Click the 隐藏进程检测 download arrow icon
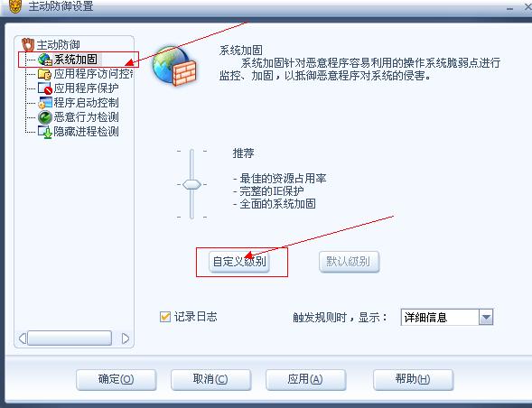The width and height of the screenshot is (532, 408). point(45,132)
